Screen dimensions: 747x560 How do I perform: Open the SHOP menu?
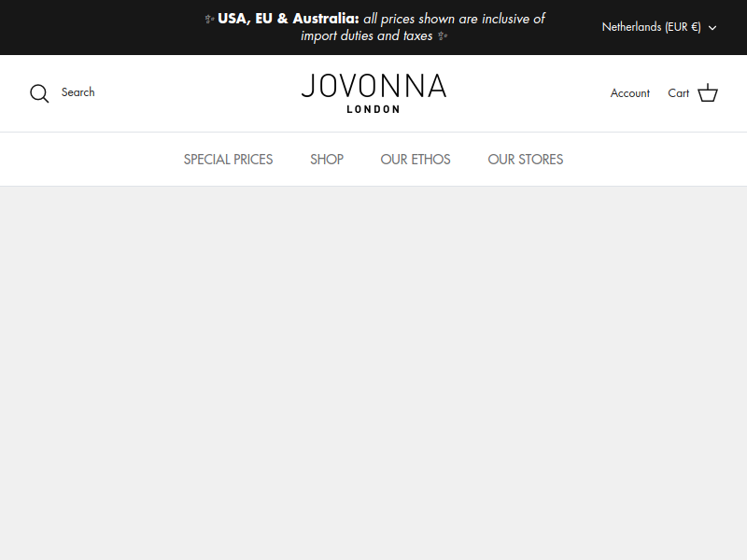pos(327,159)
